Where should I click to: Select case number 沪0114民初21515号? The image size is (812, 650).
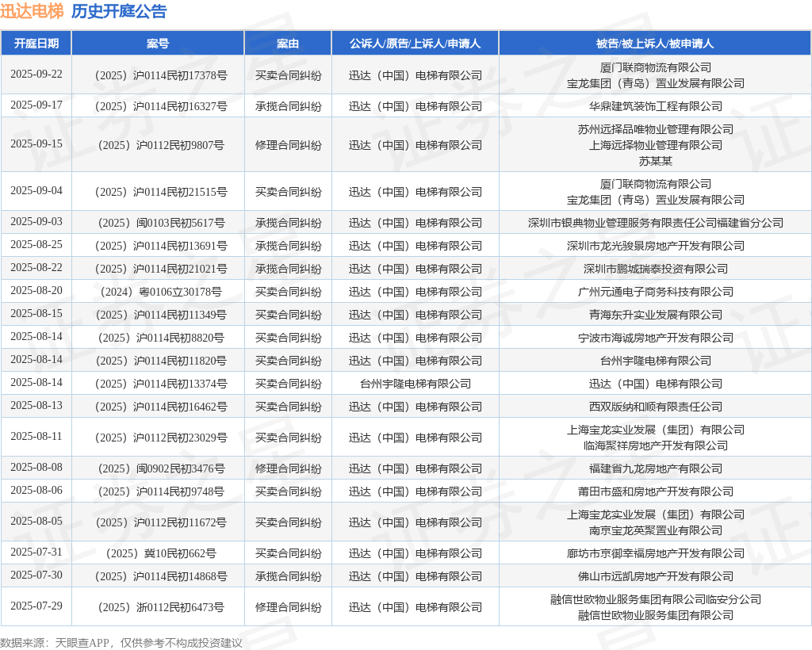[x=161, y=192]
